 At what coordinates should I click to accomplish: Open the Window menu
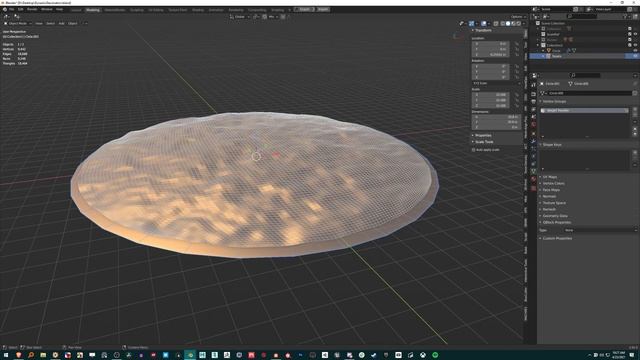pyautogui.click(x=47, y=9)
